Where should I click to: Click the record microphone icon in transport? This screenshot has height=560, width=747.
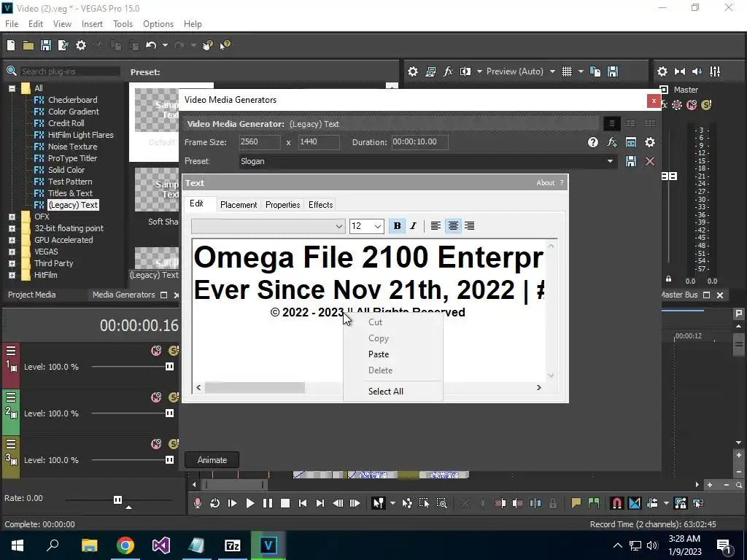click(197, 503)
